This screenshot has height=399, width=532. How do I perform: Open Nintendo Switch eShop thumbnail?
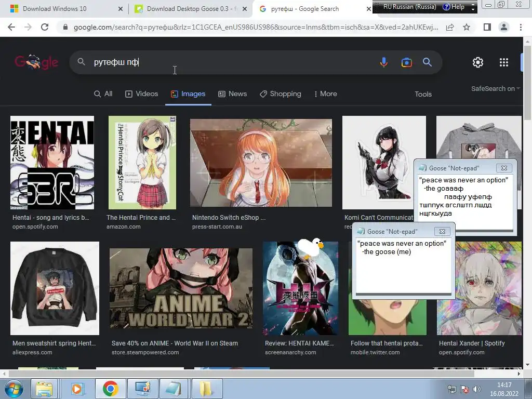pos(261,163)
